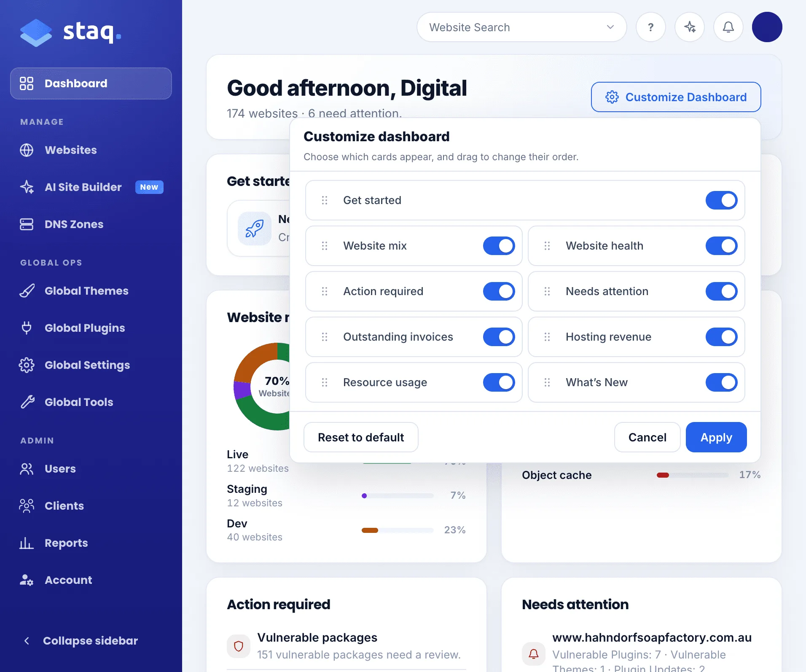The width and height of the screenshot is (806, 672).
Task: Grab the drag handle for Get started
Action: click(x=325, y=200)
